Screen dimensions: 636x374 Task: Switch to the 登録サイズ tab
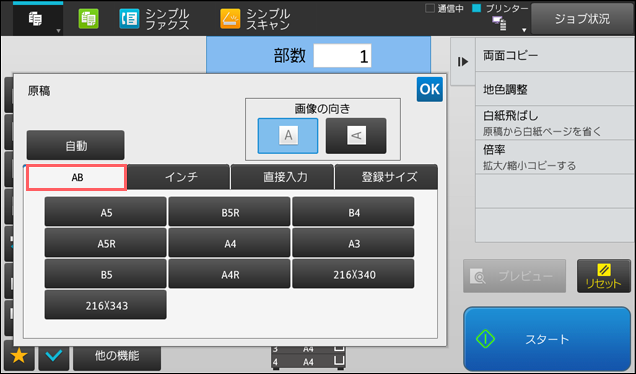387,177
